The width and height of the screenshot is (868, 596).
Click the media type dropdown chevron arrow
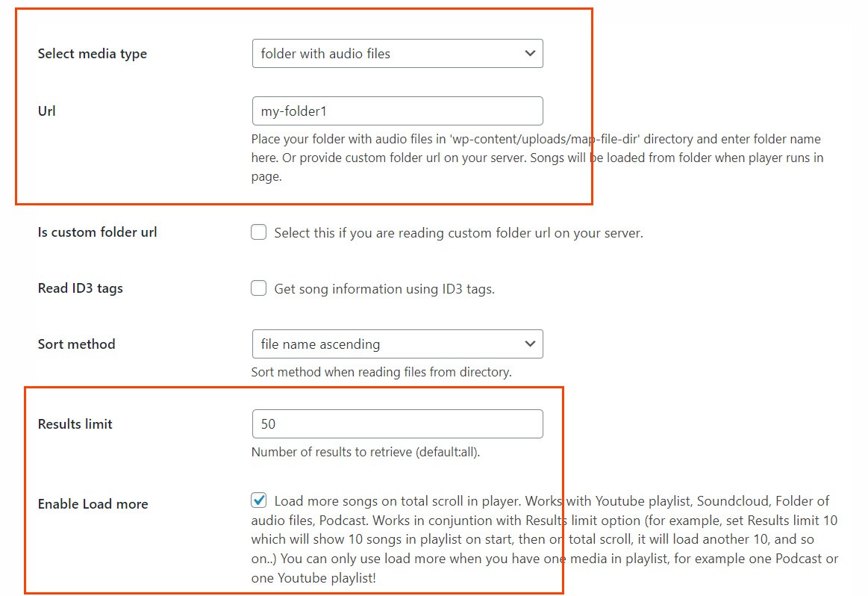[x=530, y=54]
